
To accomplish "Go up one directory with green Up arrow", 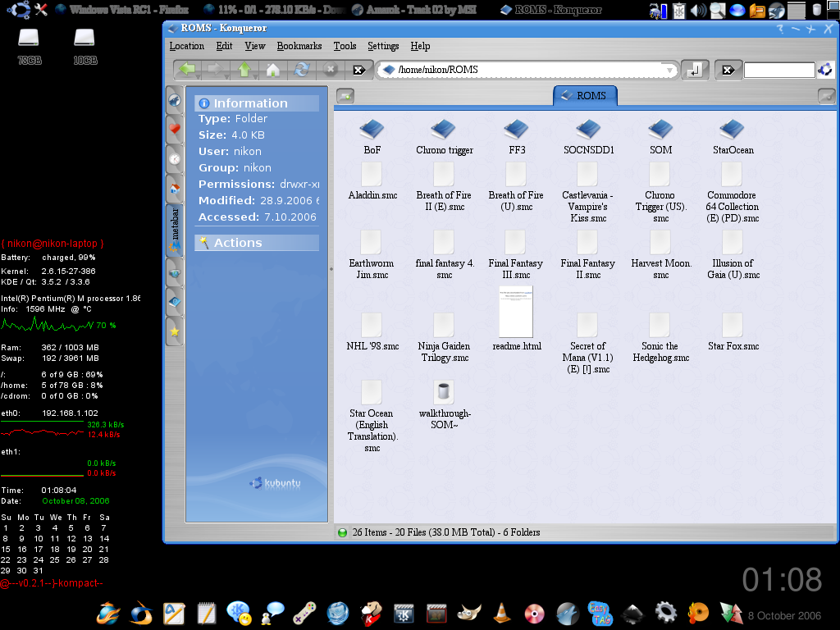I will point(244,69).
